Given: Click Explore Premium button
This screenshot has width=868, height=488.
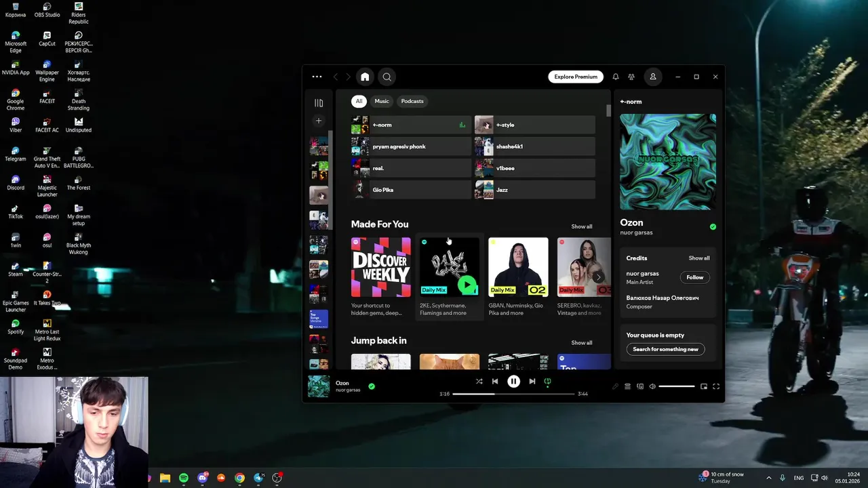Looking at the screenshot, I should [576, 77].
